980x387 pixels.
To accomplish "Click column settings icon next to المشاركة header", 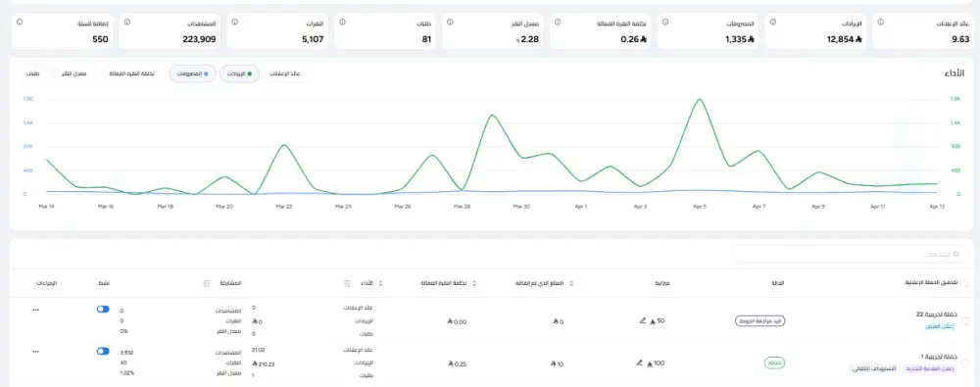I will click(207, 283).
